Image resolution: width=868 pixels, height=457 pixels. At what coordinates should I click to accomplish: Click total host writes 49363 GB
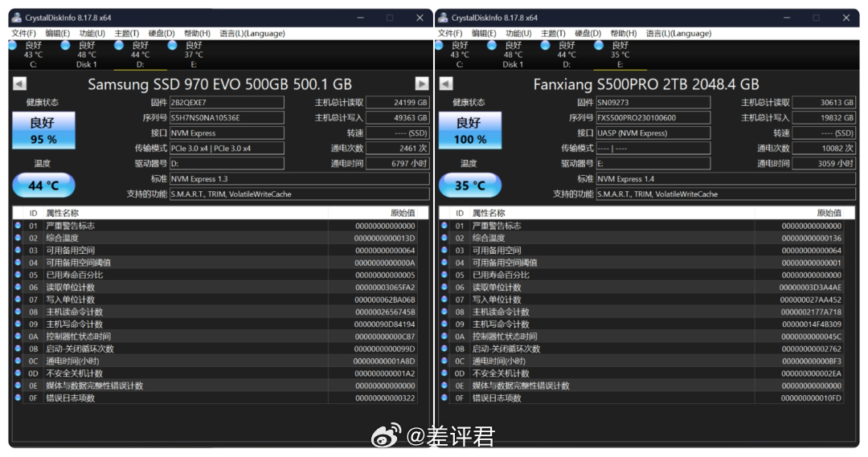pyautogui.click(x=398, y=118)
